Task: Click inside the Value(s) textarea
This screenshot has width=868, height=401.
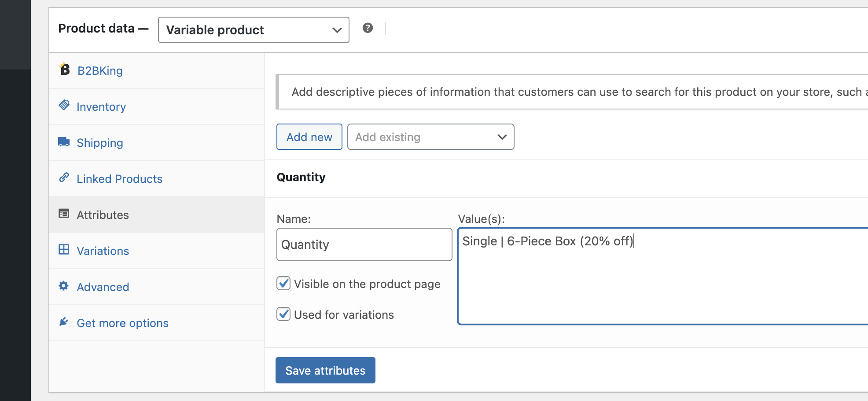Action: (x=663, y=276)
